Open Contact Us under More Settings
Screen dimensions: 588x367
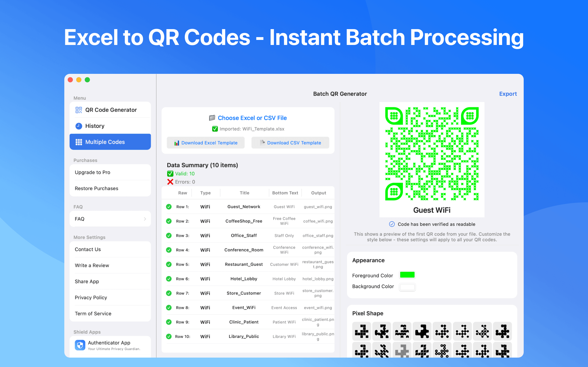click(x=88, y=249)
